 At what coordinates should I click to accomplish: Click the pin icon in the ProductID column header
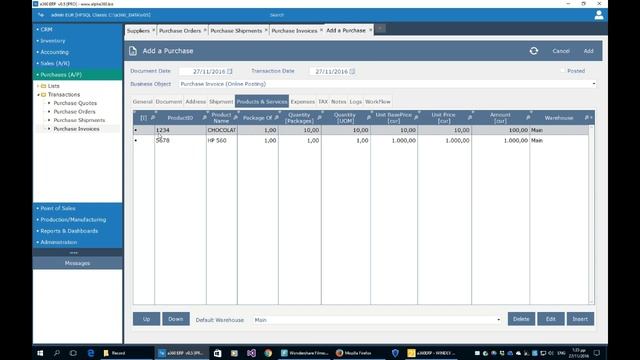pyautogui.click(x=204, y=118)
